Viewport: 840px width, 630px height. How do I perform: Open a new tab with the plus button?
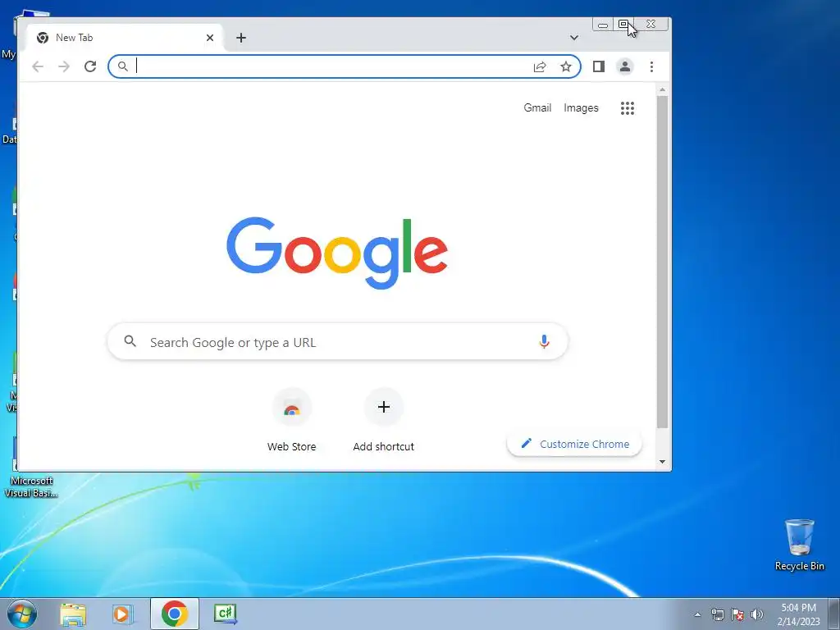(x=241, y=38)
